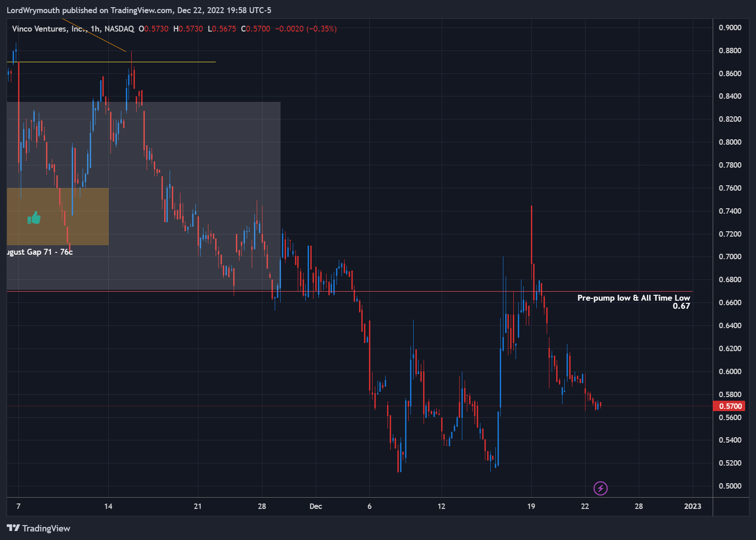
Task: Click the red 0.5700 current price label
Action: pos(728,406)
